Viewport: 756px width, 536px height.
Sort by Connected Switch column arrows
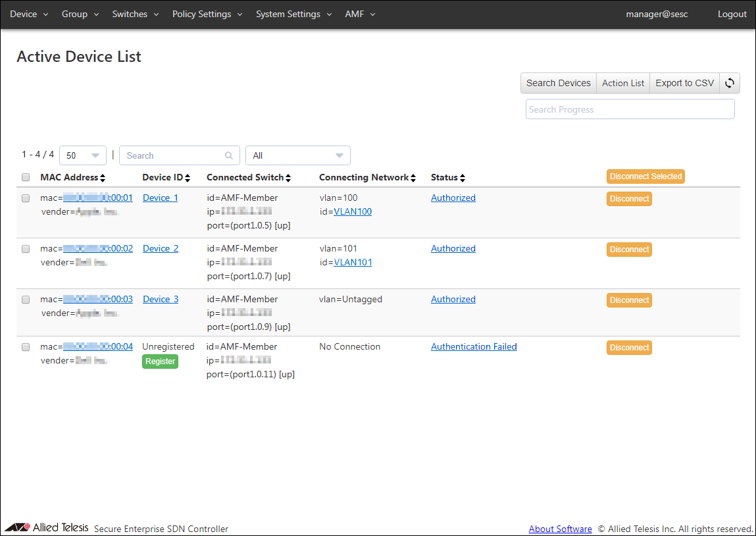pos(288,178)
